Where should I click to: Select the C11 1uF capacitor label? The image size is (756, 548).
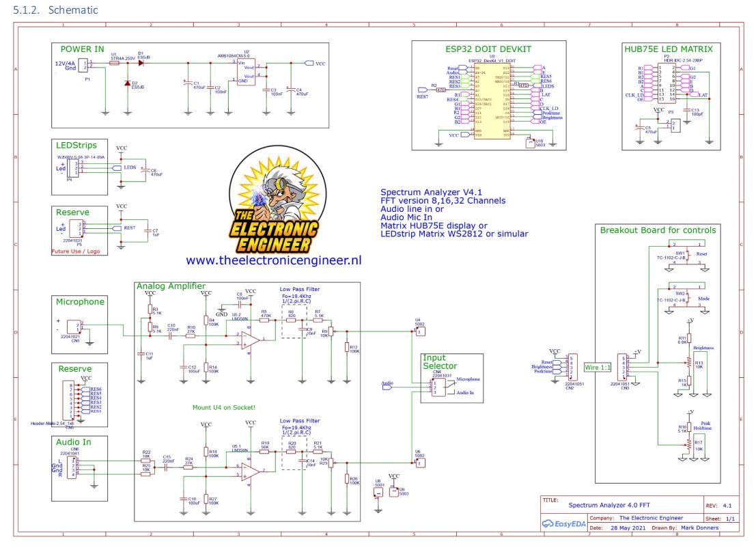[149, 355]
